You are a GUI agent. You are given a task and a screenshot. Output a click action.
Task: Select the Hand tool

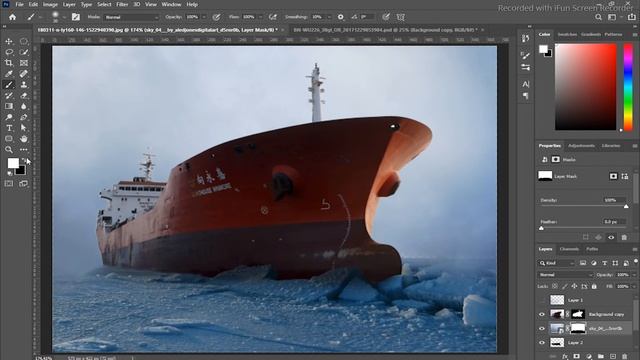[24, 139]
